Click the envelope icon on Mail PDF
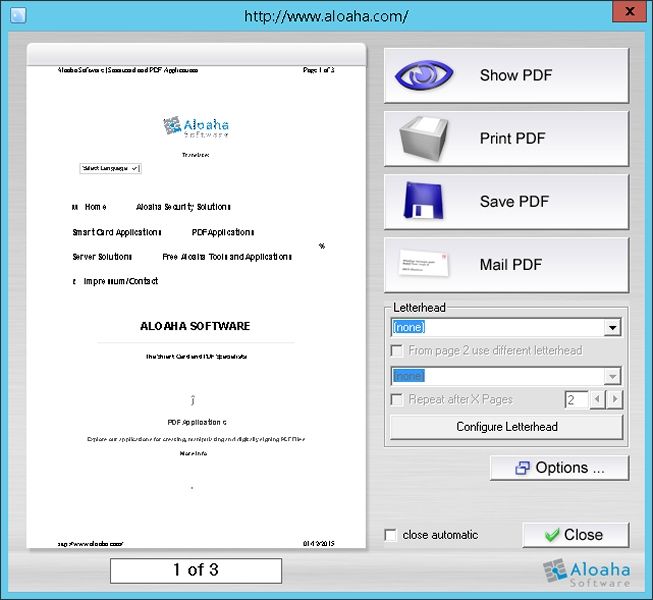Viewport: 653px width, 600px height. click(x=424, y=263)
